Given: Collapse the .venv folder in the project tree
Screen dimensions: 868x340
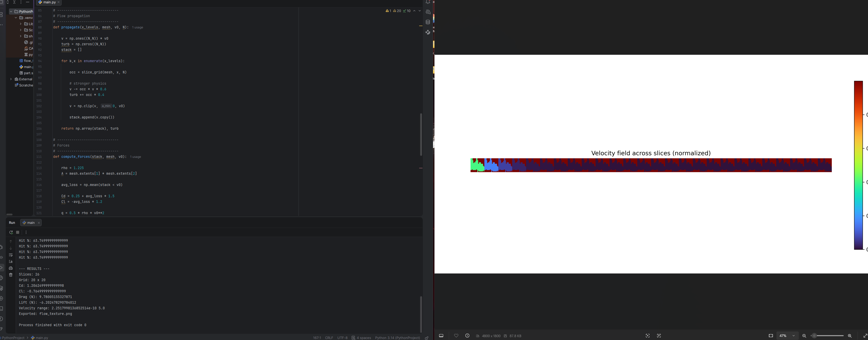Looking at the screenshot, I should pos(16,18).
